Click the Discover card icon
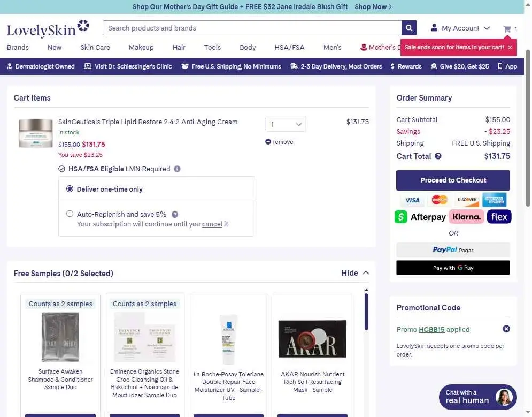This screenshot has height=417, width=532. tap(467, 200)
